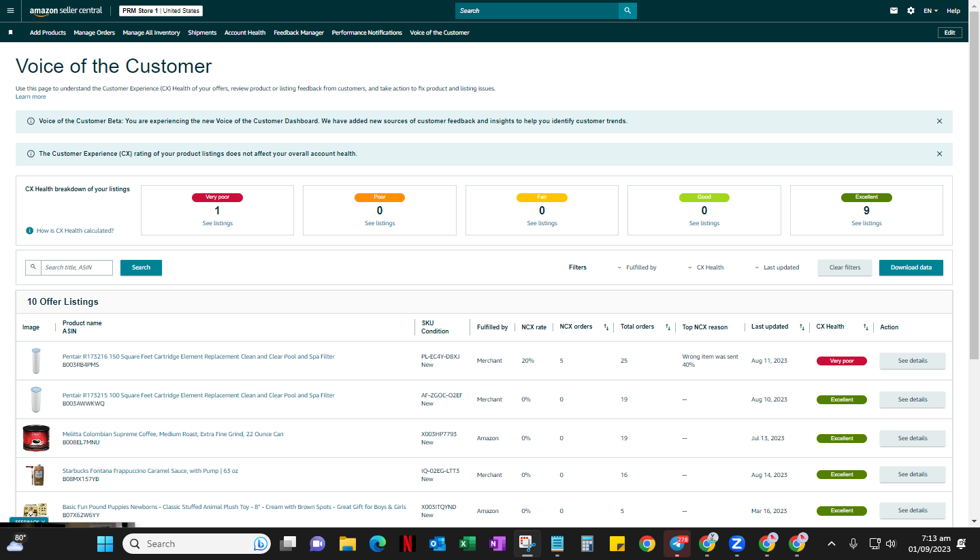Image resolution: width=980 pixels, height=560 pixels.
Task: Click the top Seller Central search field
Action: [x=537, y=11]
